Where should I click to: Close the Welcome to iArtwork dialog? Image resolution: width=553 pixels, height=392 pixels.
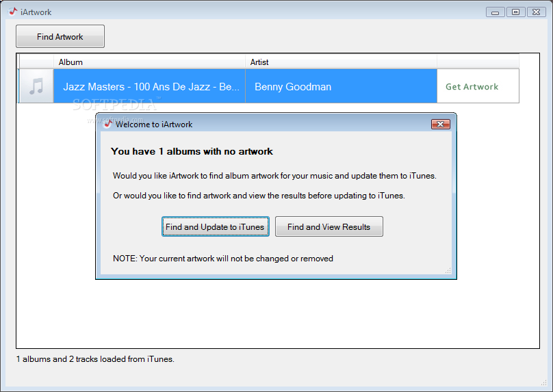tap(441, 124)
